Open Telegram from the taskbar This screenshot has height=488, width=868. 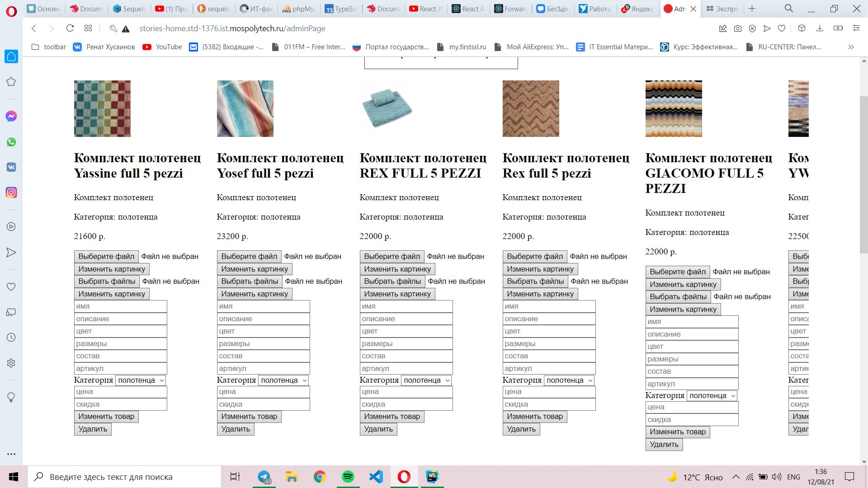[x=264, y=477]
